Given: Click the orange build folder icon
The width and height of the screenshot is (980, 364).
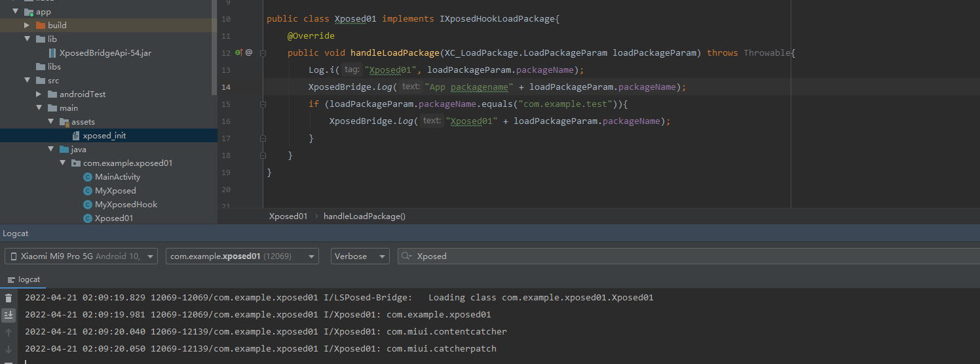Looking at the screenshot, I should pos(41,26).
